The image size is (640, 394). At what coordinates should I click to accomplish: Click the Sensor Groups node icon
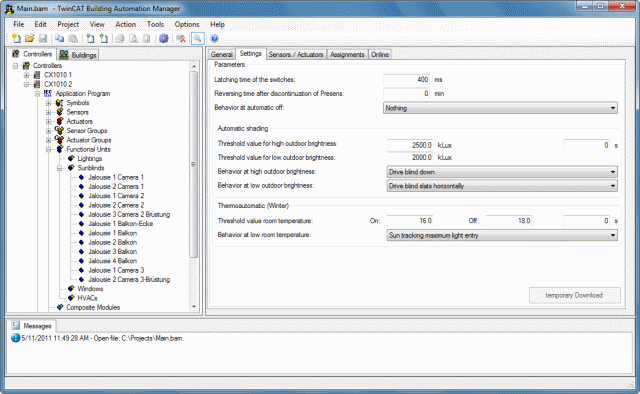(x=60, y=131)
